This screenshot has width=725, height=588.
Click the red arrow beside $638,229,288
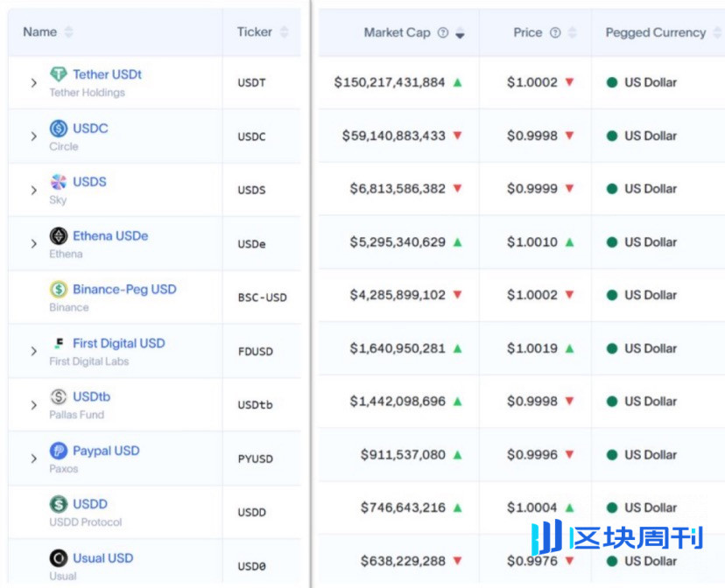tap(457, 561)
